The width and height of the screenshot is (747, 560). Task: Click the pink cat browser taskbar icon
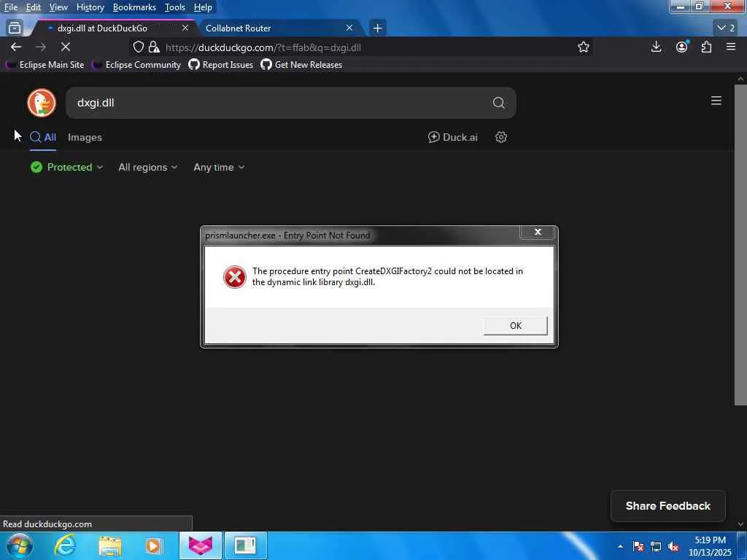(201, 545)
